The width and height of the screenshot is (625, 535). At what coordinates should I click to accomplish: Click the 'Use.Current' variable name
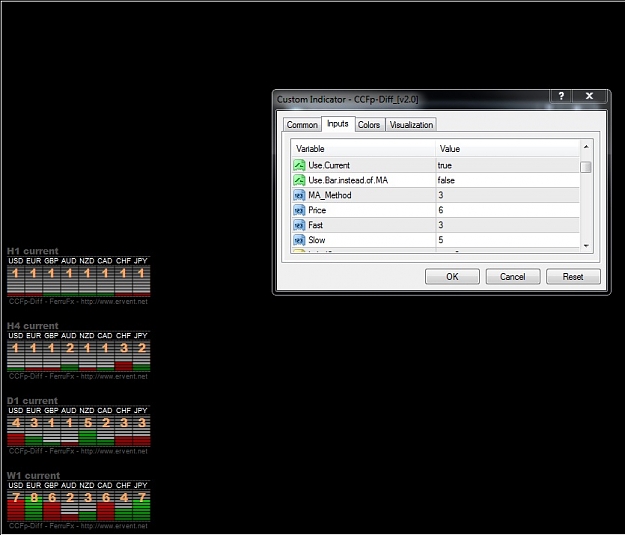[x=329, y=165]
